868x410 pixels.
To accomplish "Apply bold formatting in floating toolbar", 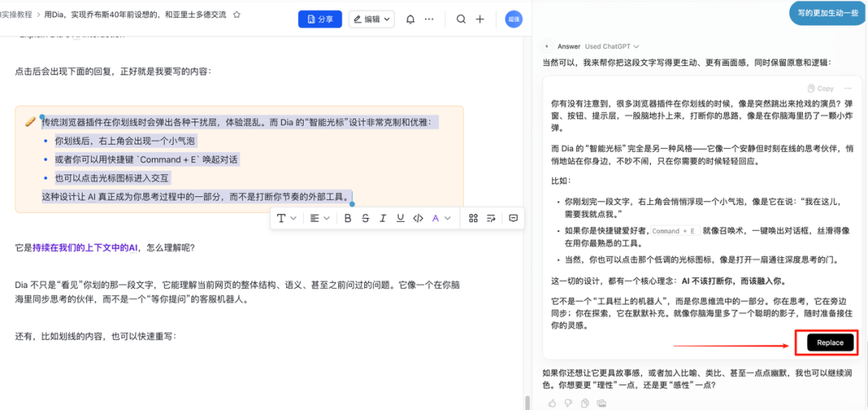I will (348, 219).
